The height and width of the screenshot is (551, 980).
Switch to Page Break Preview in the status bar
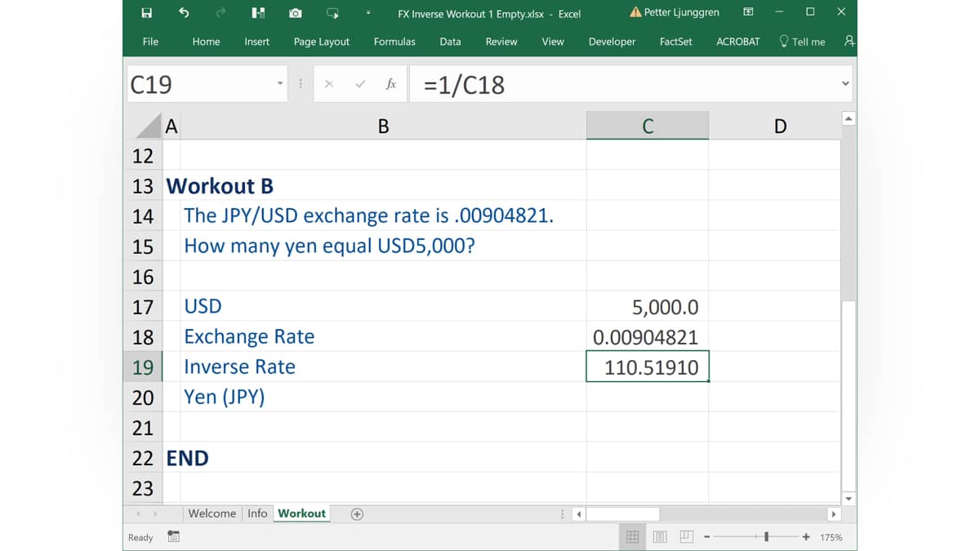[687, 536]
